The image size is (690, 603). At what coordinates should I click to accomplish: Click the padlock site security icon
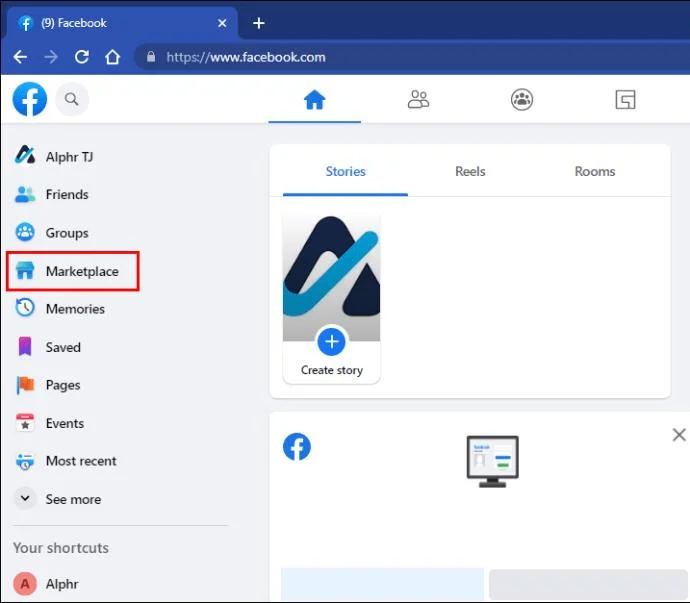pos(151,57)
